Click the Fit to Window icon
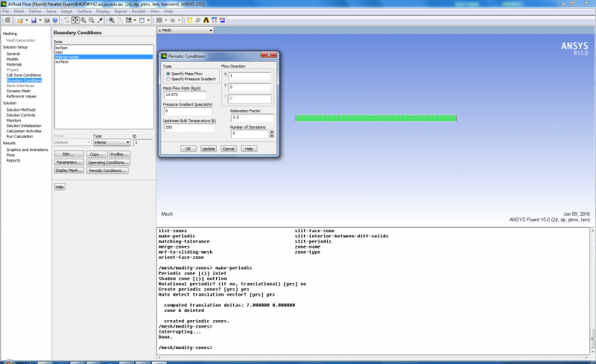 pos(112,20)
